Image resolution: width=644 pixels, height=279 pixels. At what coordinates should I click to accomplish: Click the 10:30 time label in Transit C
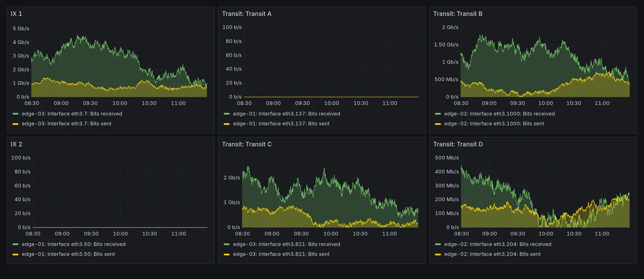(x=360, y=234)
